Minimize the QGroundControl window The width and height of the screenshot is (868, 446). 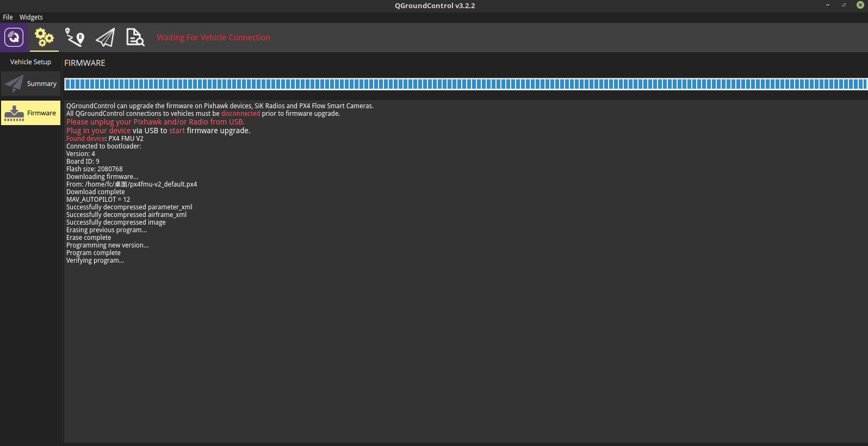pos(828,5)
